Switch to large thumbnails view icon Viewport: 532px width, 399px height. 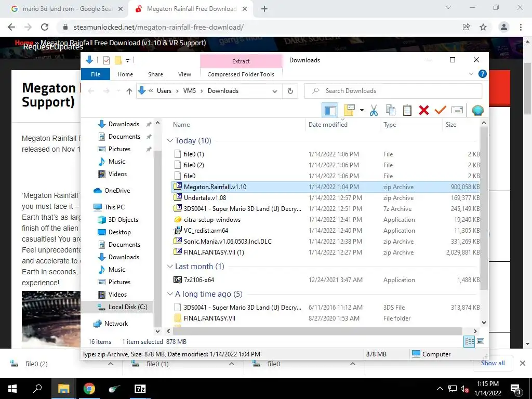click(481, 341)
